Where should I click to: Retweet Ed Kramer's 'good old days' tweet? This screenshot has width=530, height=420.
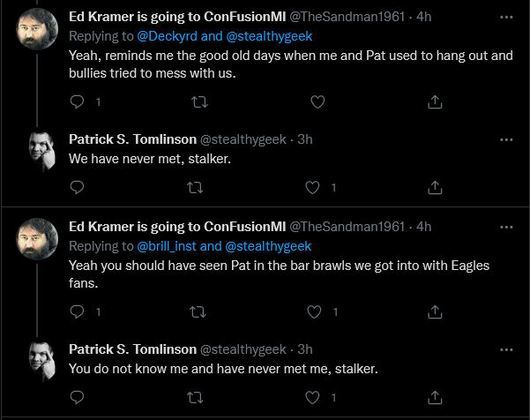tap(199, 101)
